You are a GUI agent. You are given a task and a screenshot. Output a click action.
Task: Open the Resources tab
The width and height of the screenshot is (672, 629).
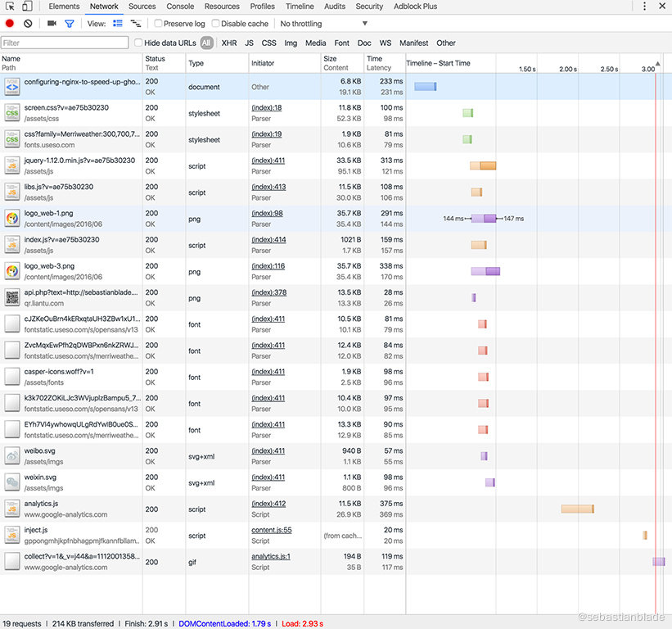(x=222, y=7)
